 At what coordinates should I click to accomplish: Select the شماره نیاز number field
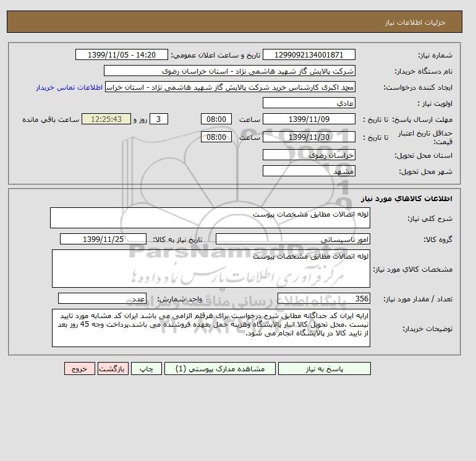pyautogui.click(x=308, y=54)
